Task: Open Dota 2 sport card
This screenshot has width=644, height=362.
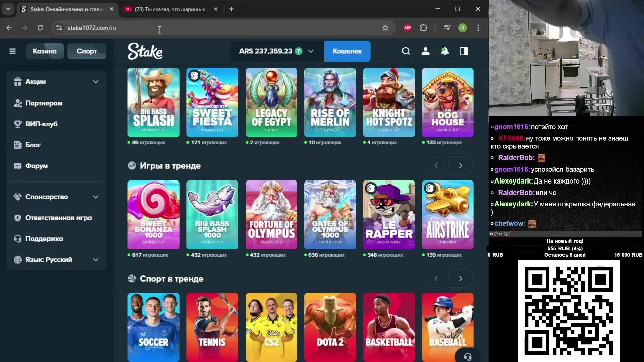Action: point(330,327)
